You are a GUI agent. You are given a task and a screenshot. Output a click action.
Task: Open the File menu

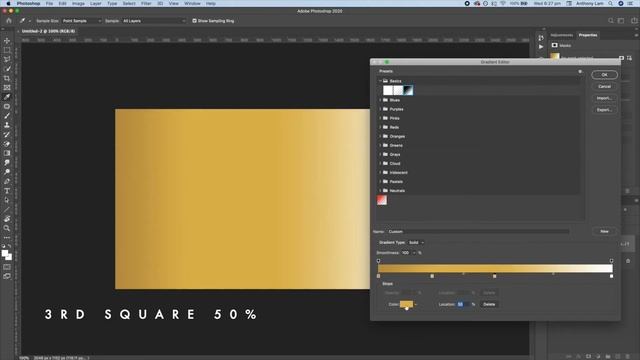coord(49,3)
